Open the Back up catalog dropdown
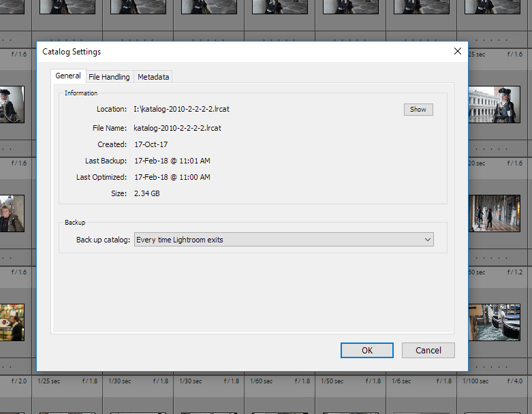 (283, 240)
